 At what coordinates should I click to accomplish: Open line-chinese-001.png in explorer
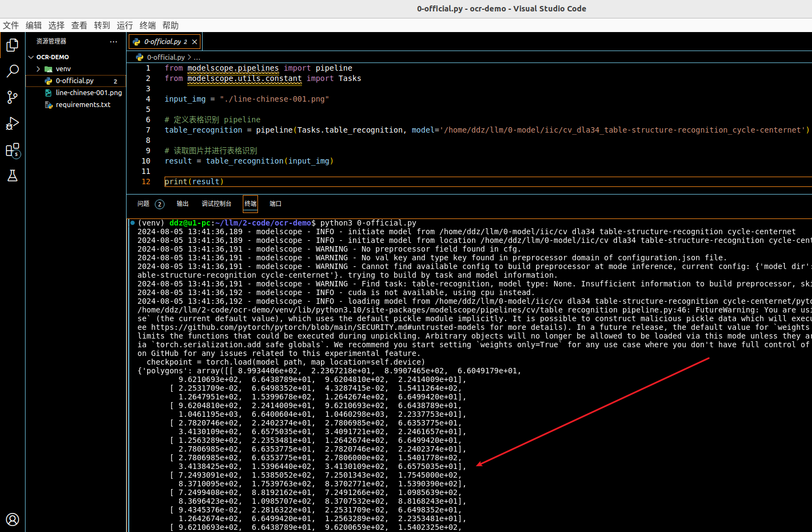point(89,93)
